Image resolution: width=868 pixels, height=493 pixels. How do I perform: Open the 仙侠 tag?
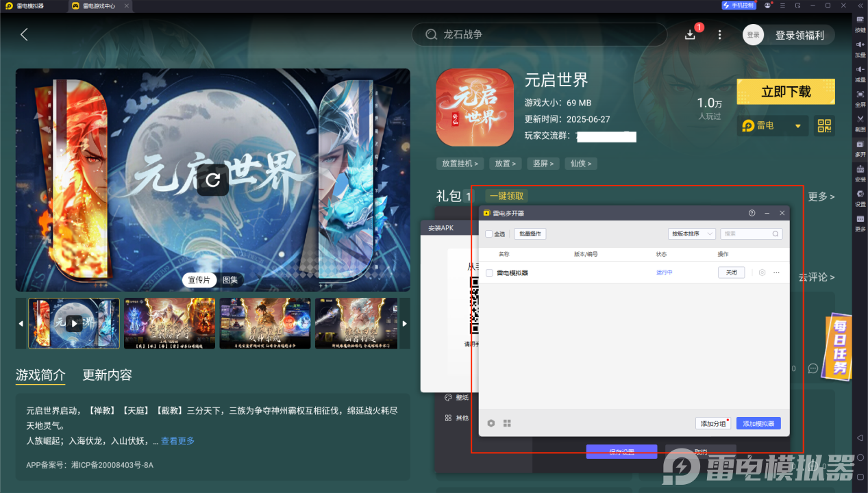582,164
